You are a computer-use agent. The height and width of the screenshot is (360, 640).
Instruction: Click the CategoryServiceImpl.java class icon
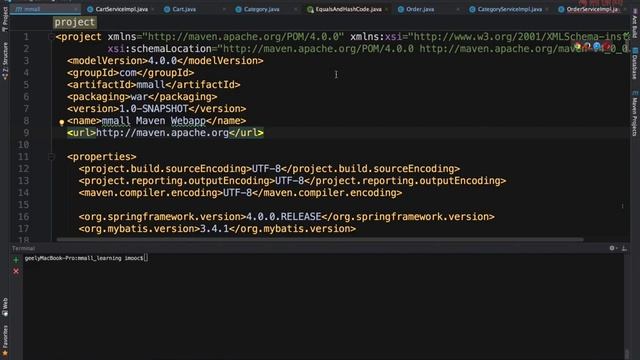pyautogui.click(x=472, y=9)
